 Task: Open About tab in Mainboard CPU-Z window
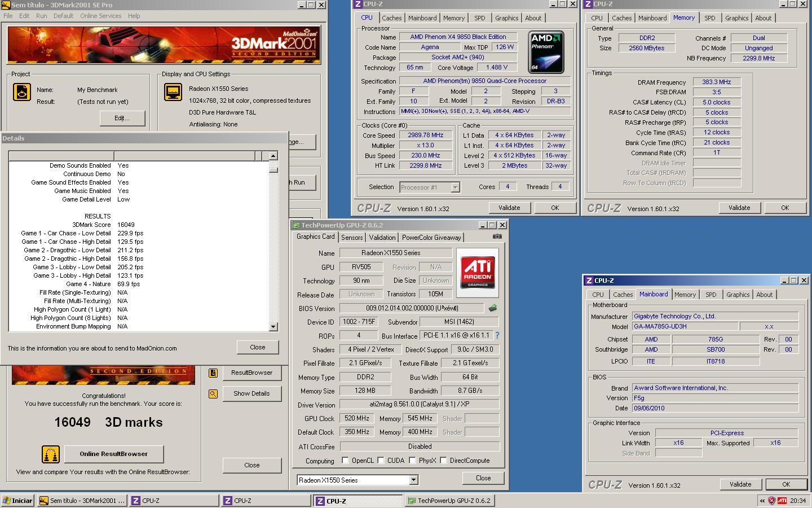765,295
